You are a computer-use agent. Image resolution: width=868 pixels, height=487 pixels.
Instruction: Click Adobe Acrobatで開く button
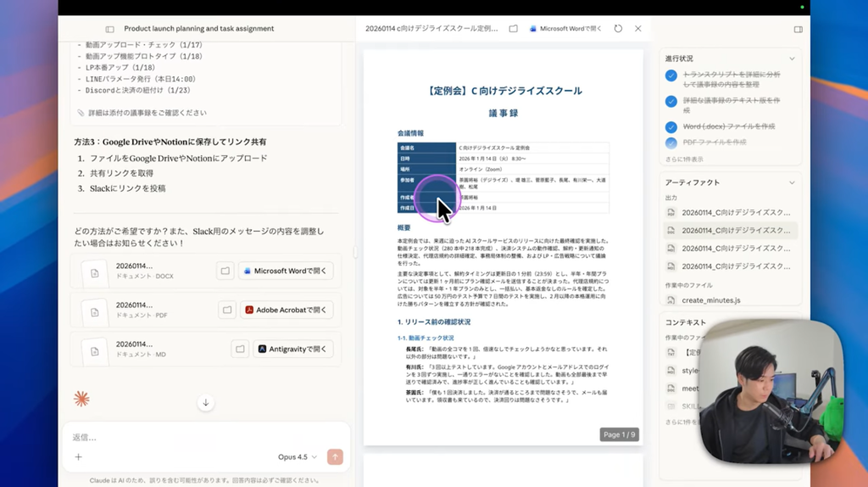pyautogui.click(x=286, y=310)
